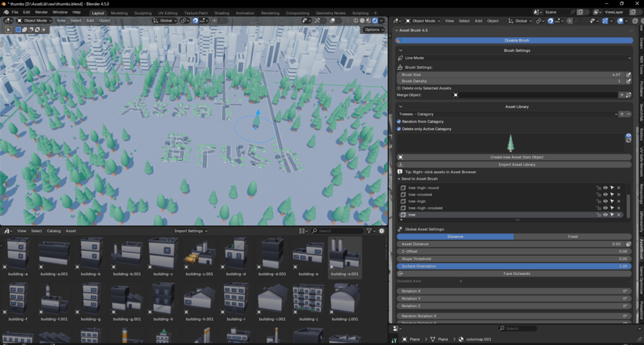The image size is (644, 345).
Task: Click eyedropper icon next to Merge Object
Action: 629,95
